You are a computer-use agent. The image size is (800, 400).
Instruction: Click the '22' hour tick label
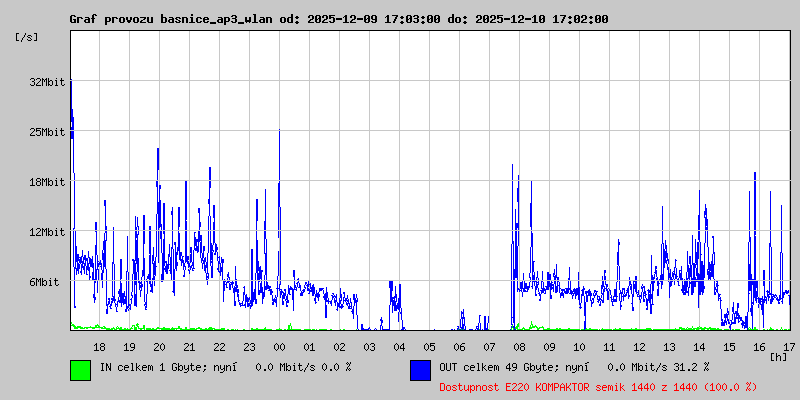(219, 347)
